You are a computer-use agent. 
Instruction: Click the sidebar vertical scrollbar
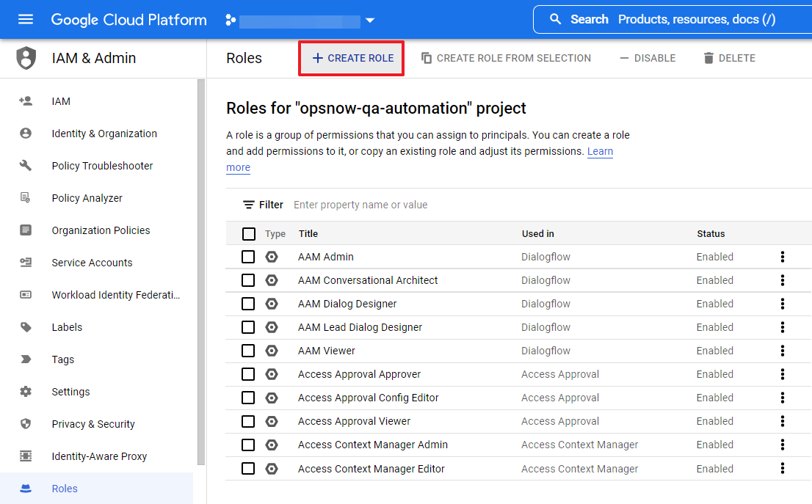coord(201,271)
